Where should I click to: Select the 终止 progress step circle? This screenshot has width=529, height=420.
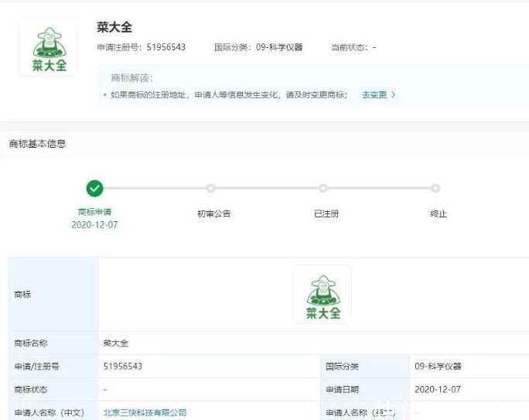coord(435,188)
